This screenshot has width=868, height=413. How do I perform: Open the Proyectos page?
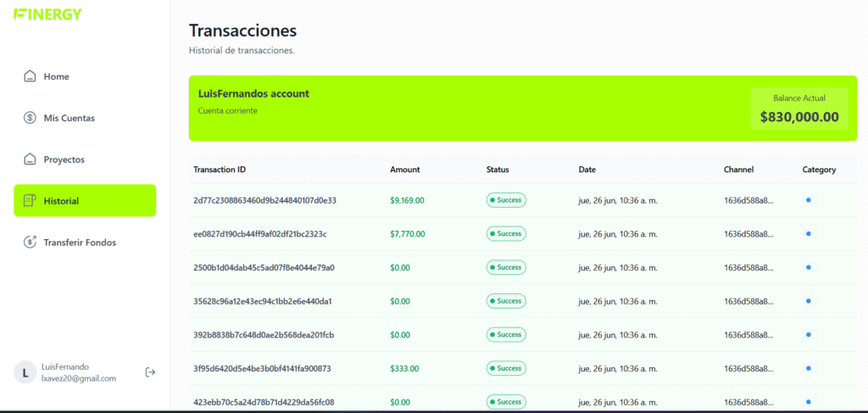[x=64, y=159]
